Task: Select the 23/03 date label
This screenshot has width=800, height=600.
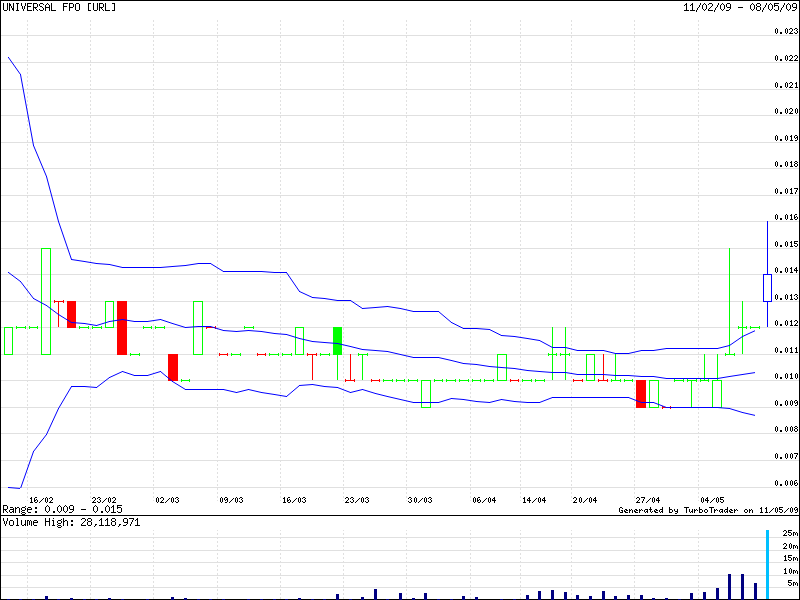Action: click(x=357, y=500)
